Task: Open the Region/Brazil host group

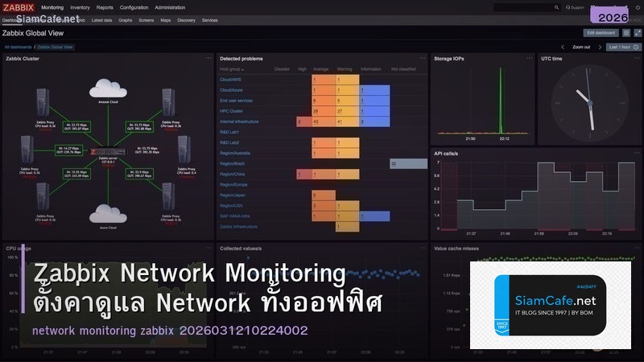Action: click(x=232, y=164)
